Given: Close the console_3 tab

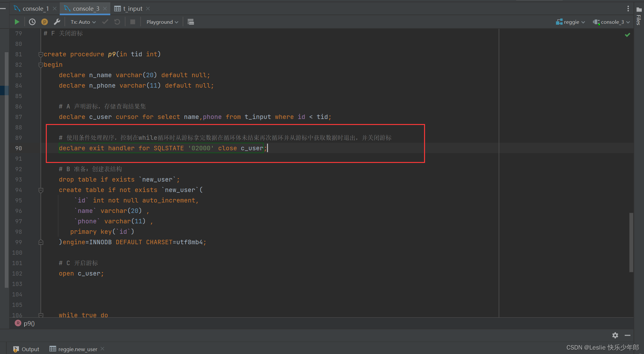Looking at the screenshot, I should pos(105,9).
